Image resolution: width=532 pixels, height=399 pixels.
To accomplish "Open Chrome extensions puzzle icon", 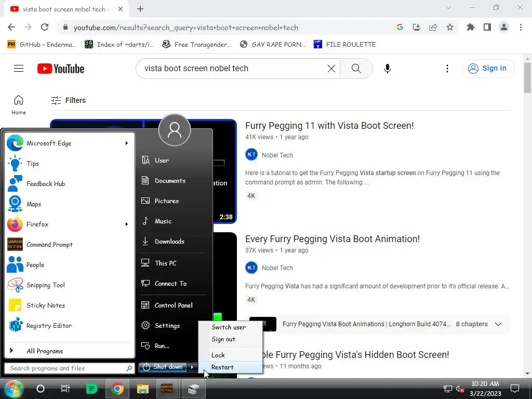I will (470, 28).
